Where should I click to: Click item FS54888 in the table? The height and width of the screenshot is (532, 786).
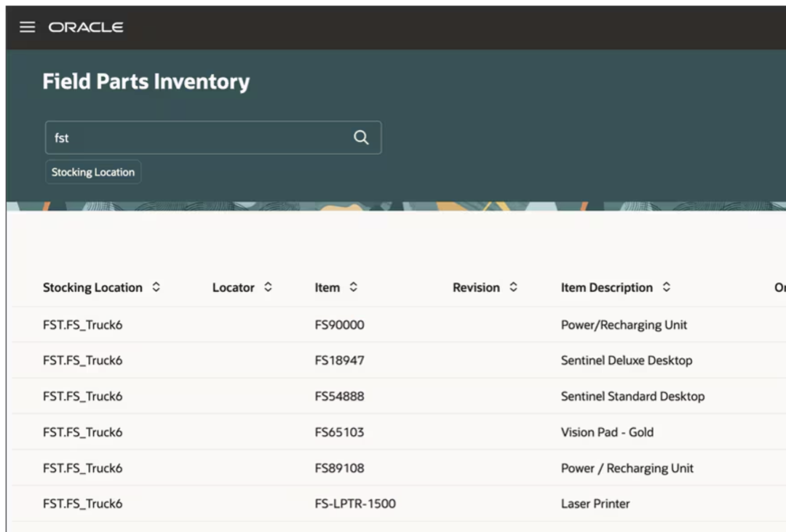click(x=339, y=396)
